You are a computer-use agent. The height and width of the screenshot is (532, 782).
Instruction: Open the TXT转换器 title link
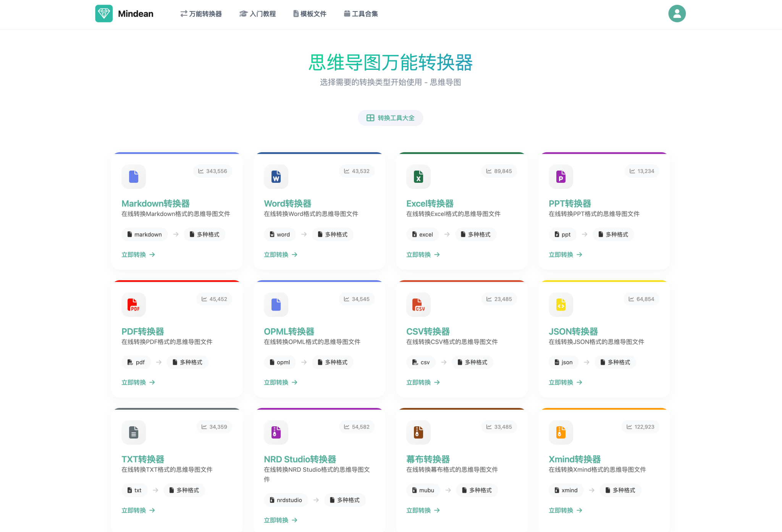143,459
